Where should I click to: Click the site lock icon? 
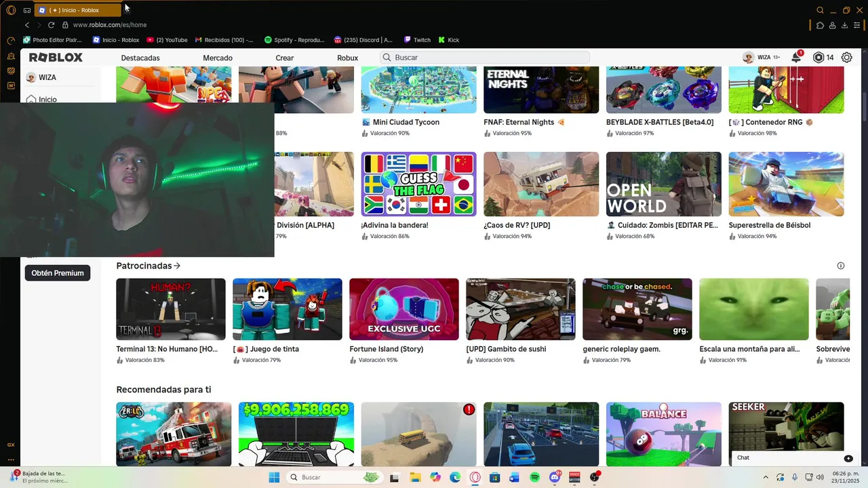click(65, 25)
